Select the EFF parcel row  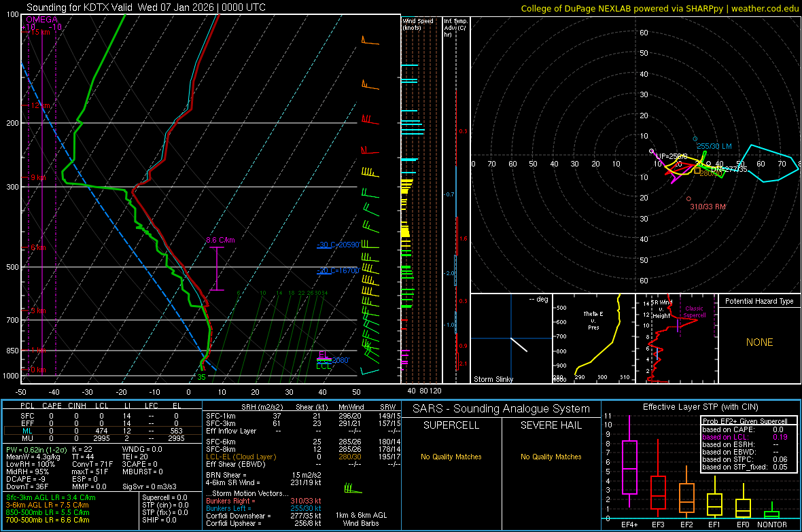(103, 423)
